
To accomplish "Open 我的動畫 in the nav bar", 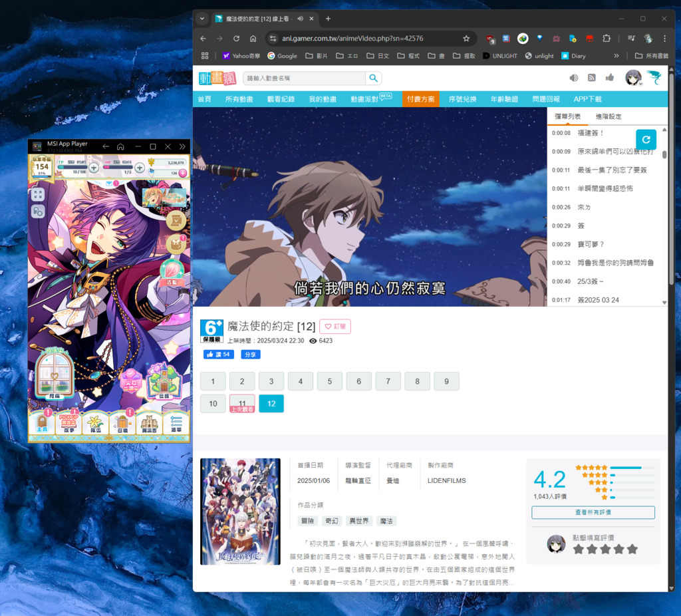I will click(323, 99).
